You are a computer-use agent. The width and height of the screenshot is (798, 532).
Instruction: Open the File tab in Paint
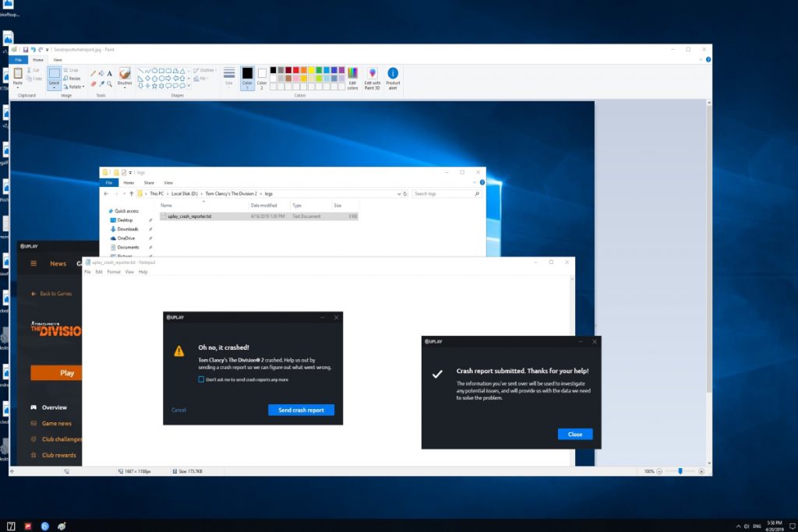point(19,59)
